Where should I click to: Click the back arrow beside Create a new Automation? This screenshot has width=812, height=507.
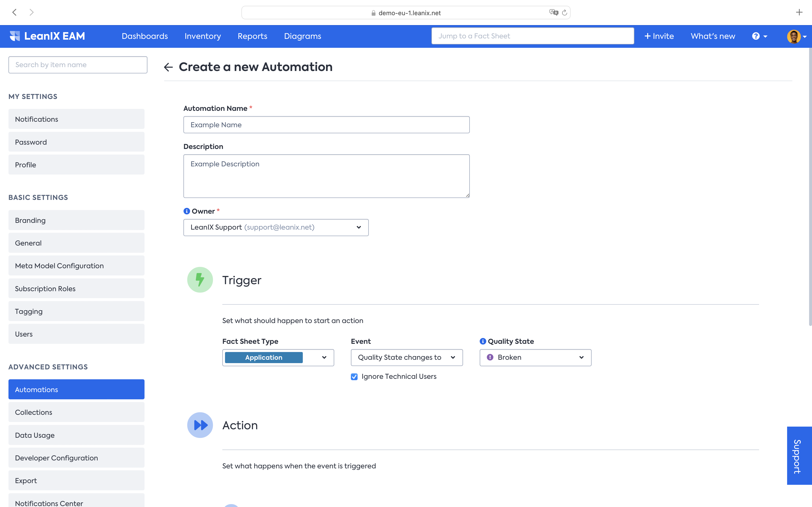(x=168, y=67)
